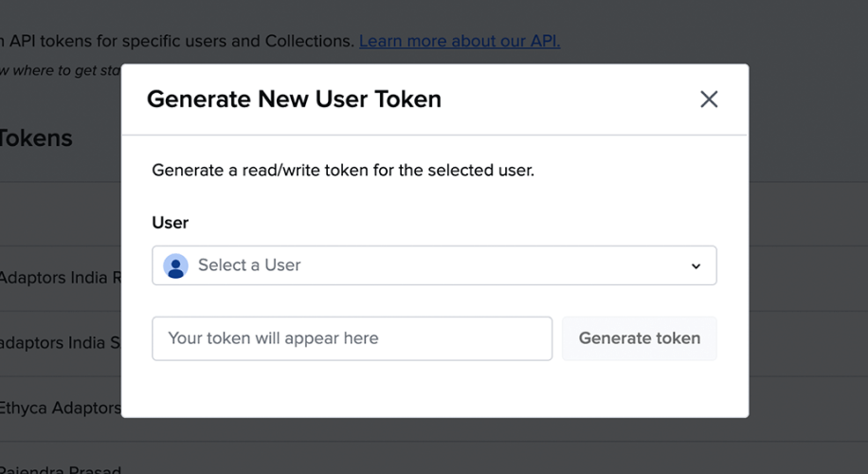Screen dimensions: 868x474
Task: Click the read/write token description text
Action: coord(343,171)
